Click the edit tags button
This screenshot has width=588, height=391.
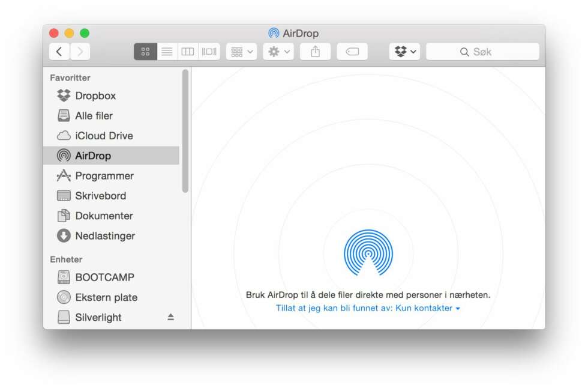(352, 52)
